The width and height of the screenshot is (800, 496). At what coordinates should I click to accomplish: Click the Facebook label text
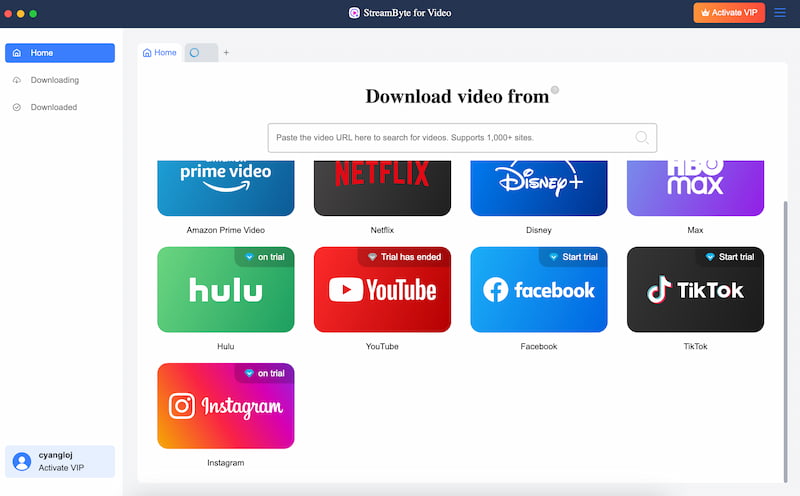539,346
